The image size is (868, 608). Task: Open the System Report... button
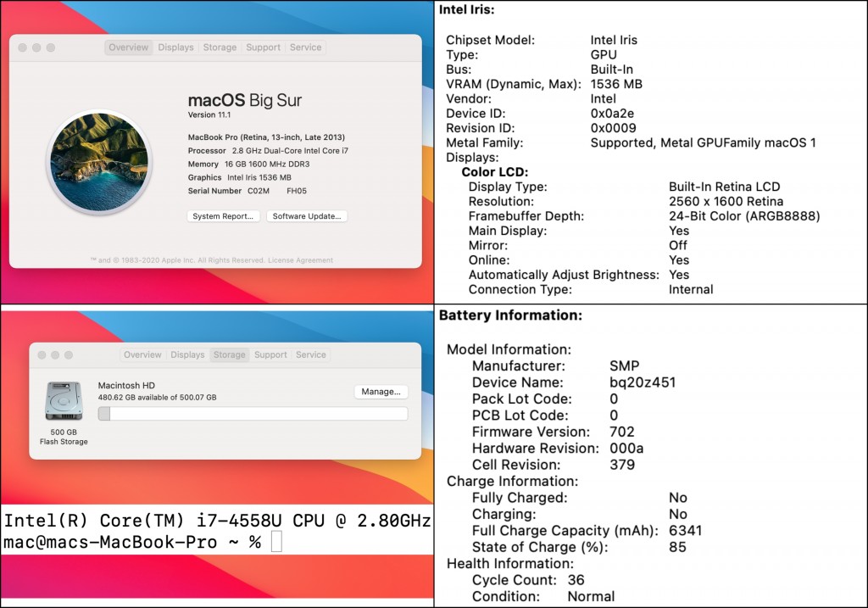click(223, 216)
